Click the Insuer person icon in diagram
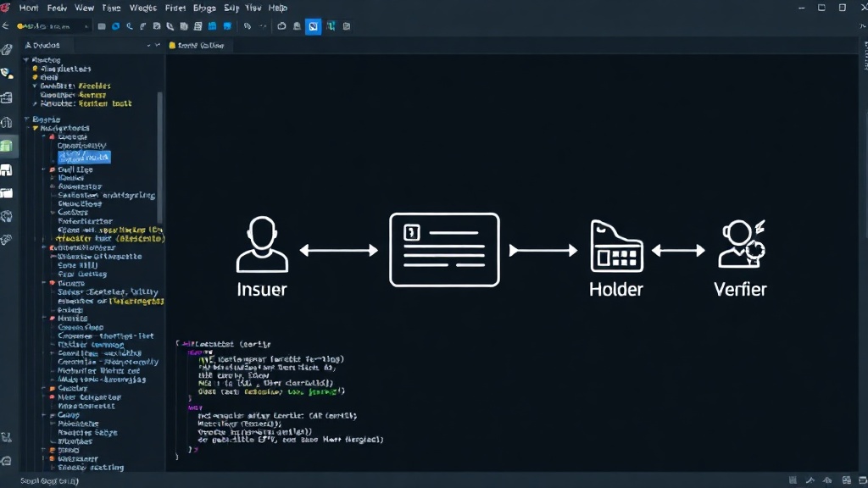This screenshot has height=488, width=868. point(262,244)
